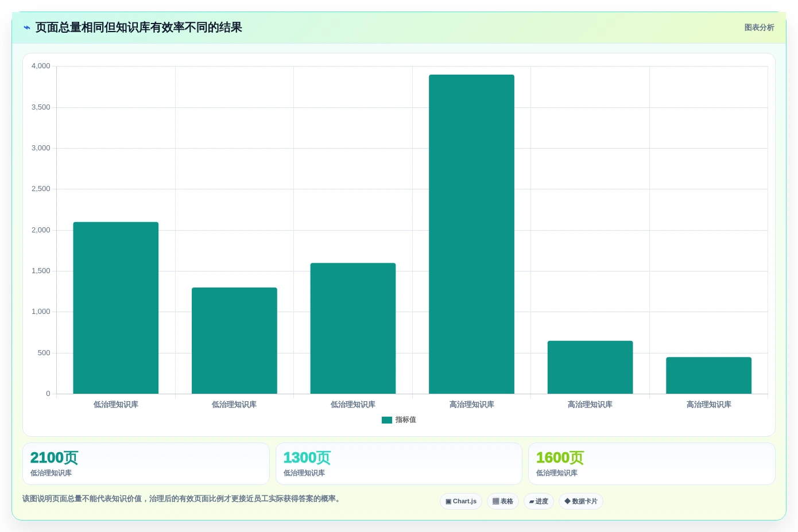Select the 表格 tag pill

pyautogui.click(x=503, y=501)
